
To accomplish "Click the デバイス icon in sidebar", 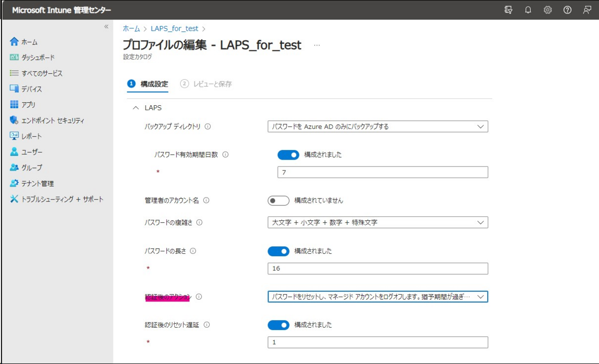I will (x=14, y=89).
